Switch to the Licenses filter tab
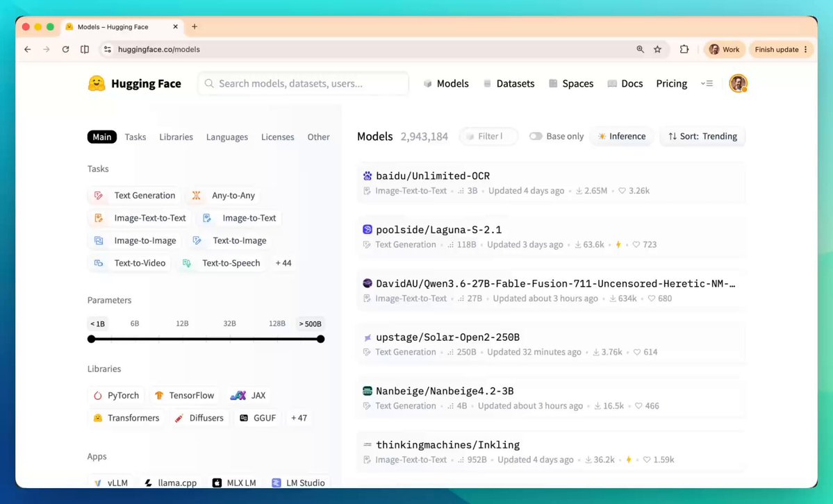This screenshot has height=504, width=833. 277,137
